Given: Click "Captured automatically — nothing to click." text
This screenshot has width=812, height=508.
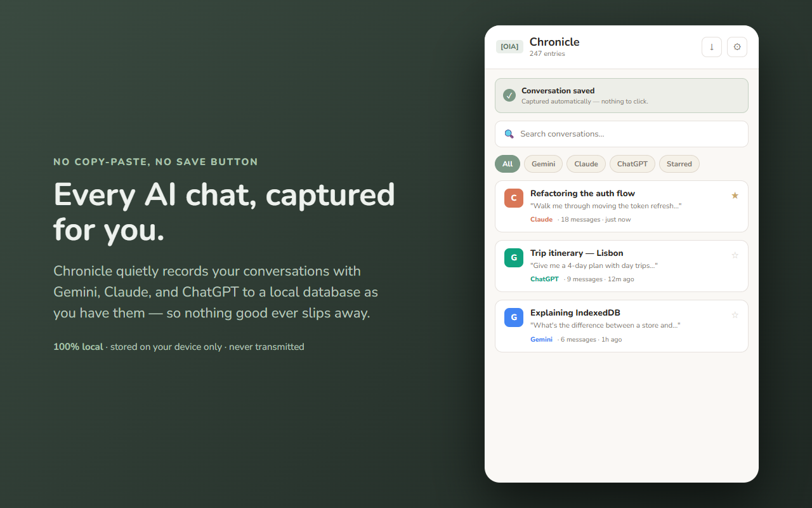Looking at the screenshot, I should [x=585, y=102].
